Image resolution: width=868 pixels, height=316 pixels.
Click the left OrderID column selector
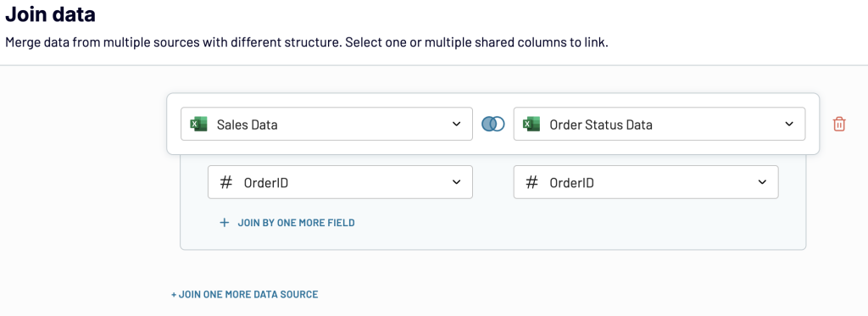[340, 182]
